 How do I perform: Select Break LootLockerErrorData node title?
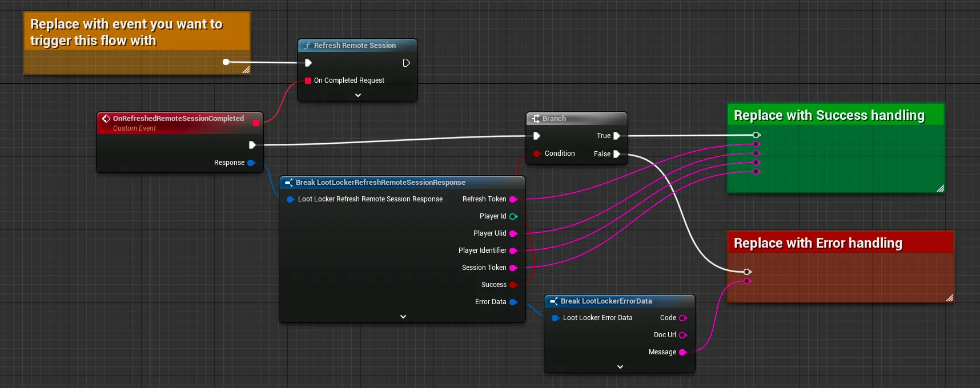607,301
